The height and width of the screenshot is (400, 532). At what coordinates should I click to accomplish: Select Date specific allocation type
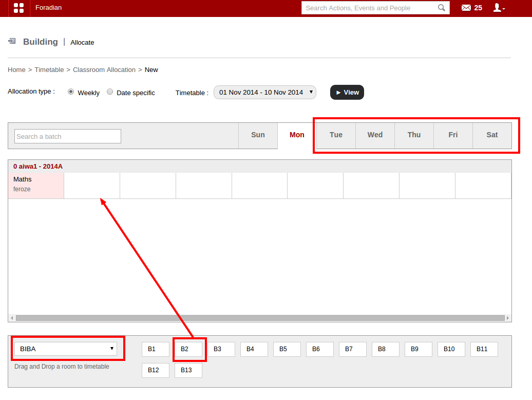coord(110,92)
